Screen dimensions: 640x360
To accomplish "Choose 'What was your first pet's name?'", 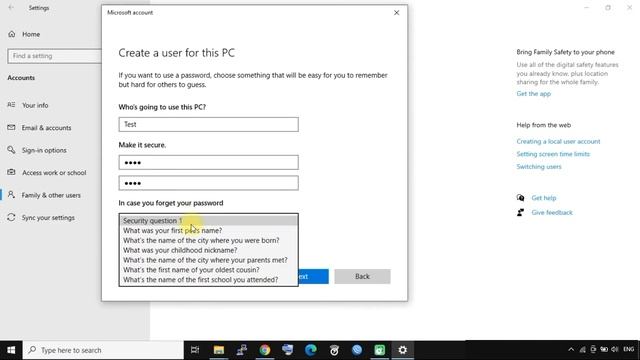I will click(x=209, y=231).
